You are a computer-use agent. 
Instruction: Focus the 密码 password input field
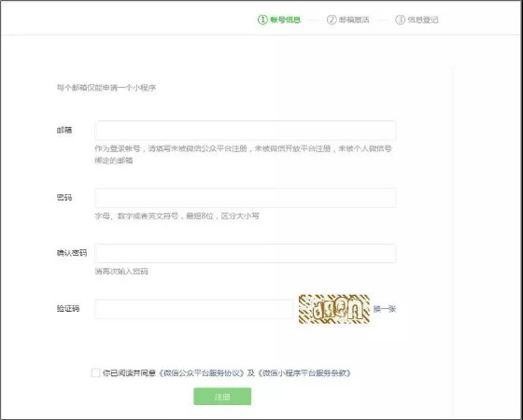click(x=245, y=198)
